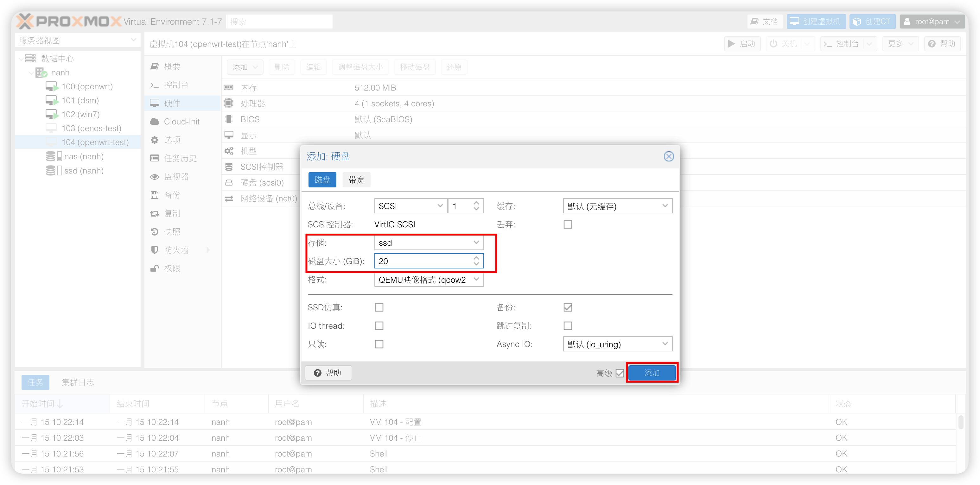Click the Cloud-Init cloud icon
The width and height of the screenshot is (980, 485).
[x=155, y=122]
